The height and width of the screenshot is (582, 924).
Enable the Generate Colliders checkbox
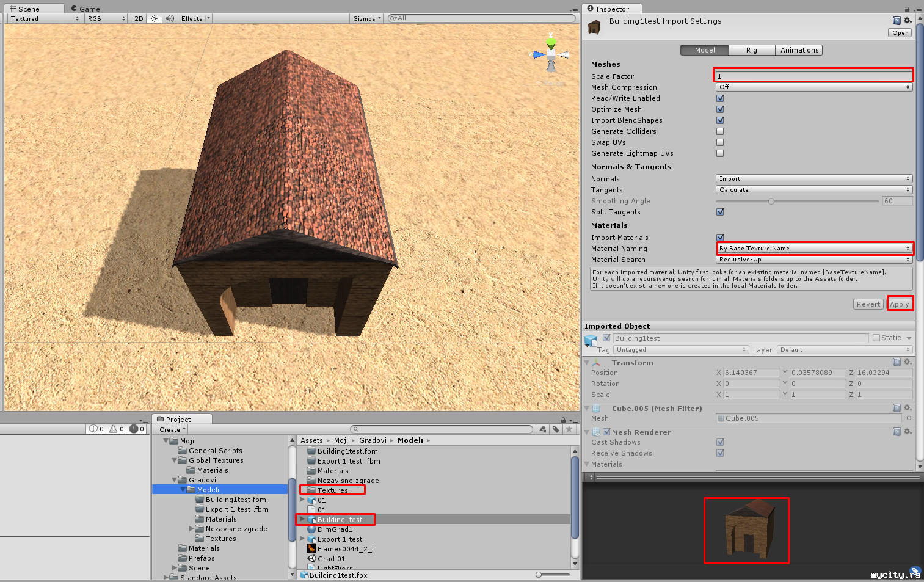pyautogui.click(x=720, y=131)
